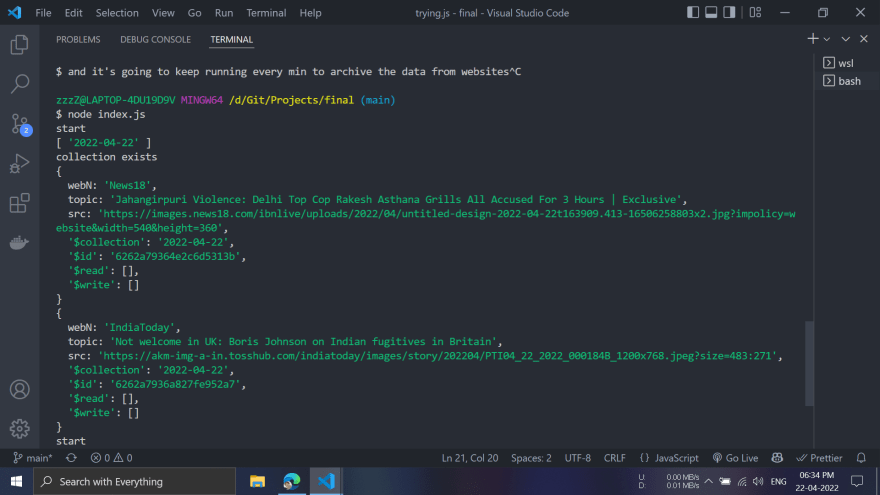This screenshot has width=880, height=495.
Task: Click Ln 21, Col 20 position indicator
Action: pyautogui.click(x=470, y=458)
